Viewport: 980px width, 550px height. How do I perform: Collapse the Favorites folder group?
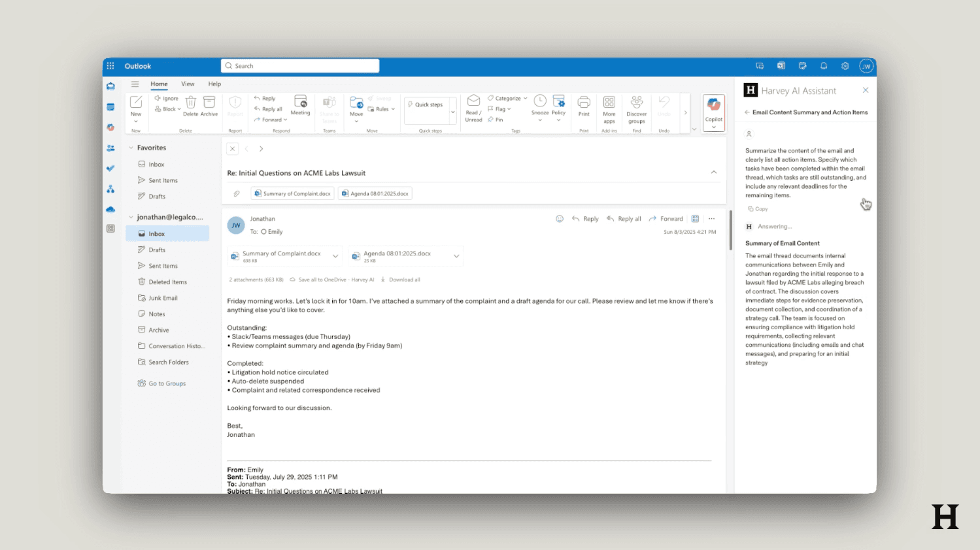tap(131, 148)
